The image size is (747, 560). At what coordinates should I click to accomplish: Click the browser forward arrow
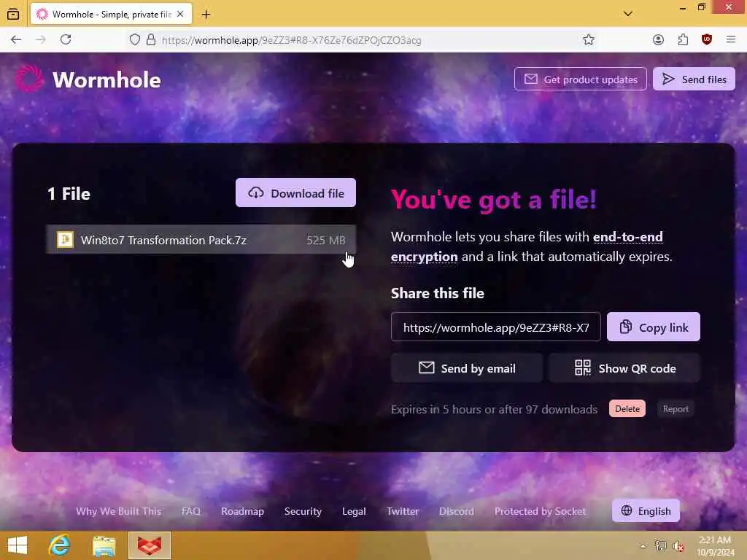[x=41, y=40]
